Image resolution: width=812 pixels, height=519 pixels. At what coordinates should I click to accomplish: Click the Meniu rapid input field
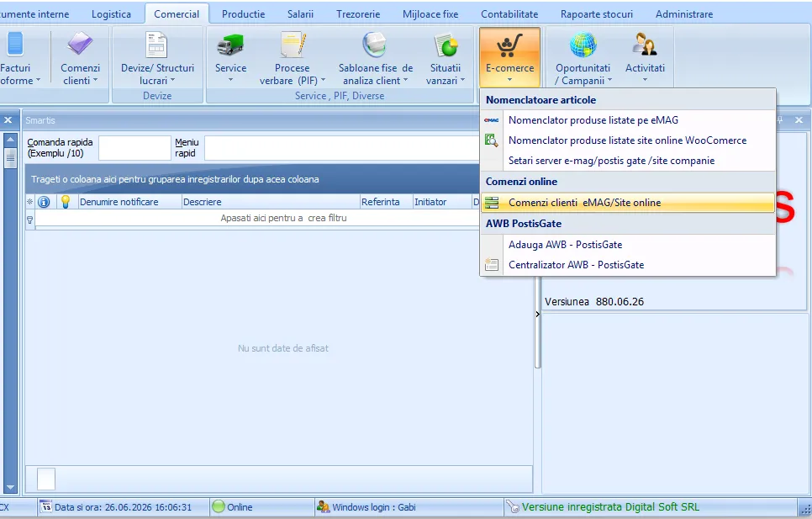tap(343, 147)
